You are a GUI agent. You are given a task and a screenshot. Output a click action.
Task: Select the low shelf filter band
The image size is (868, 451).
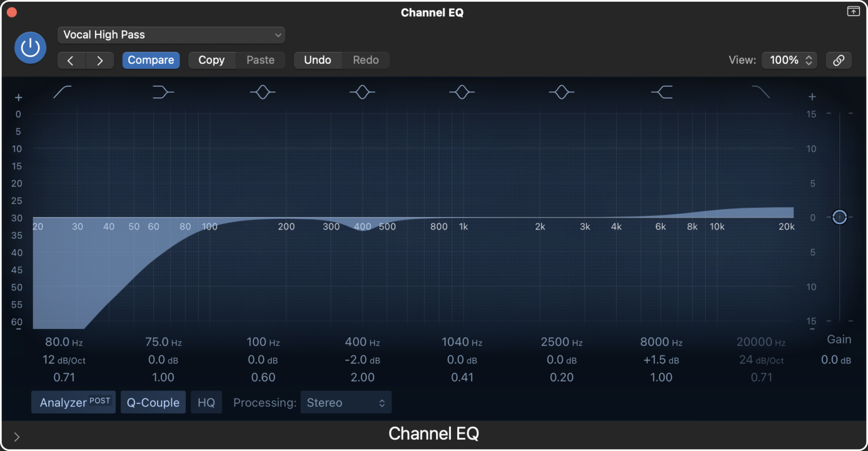[x=162, y=92]
